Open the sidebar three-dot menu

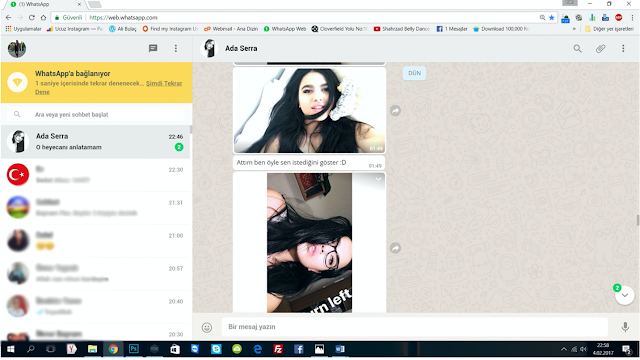[176, 49]
